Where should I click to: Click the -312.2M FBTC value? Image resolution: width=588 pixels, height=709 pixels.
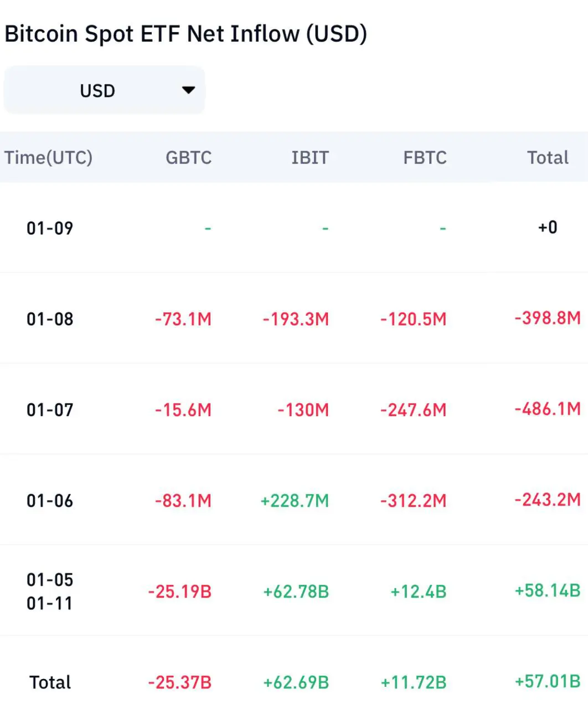pos(413,501)
